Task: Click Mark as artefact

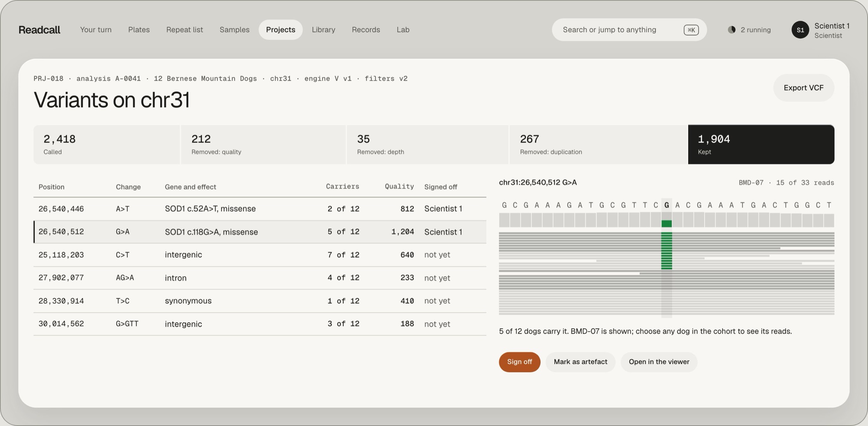Action: click(x=580, y=362)
